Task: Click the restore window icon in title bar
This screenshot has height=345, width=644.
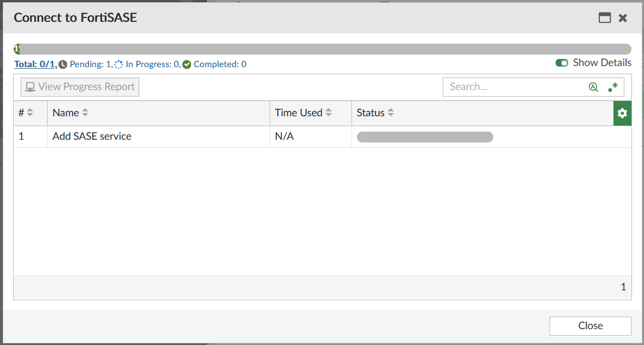Action: (605, 17)
